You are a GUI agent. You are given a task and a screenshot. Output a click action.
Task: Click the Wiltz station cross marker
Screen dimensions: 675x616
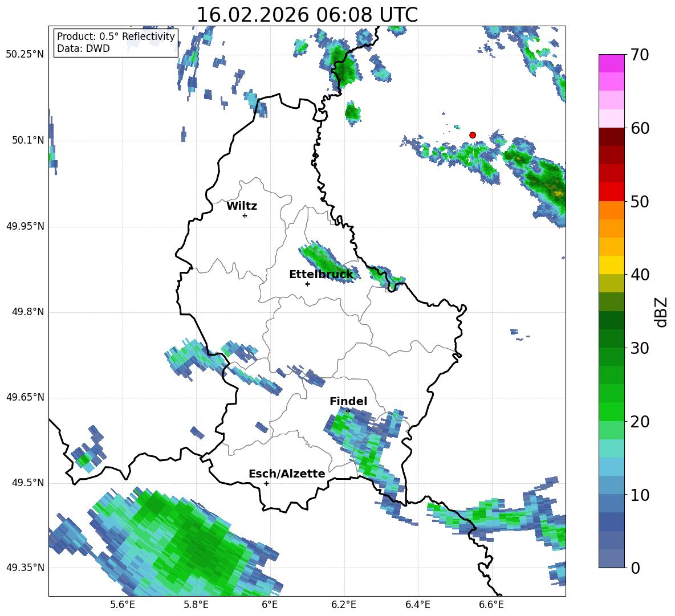tap(245, 215)
